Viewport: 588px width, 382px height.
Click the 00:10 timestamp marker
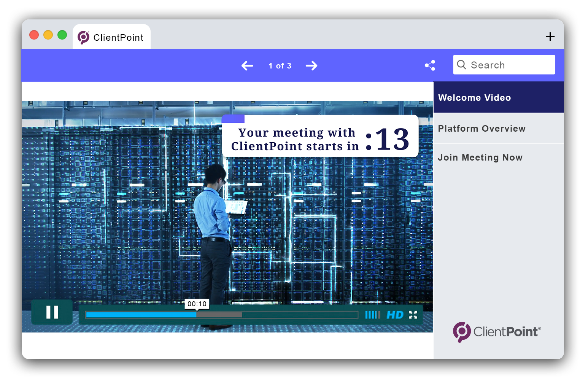pyautogui.click(x=197, y=304)
